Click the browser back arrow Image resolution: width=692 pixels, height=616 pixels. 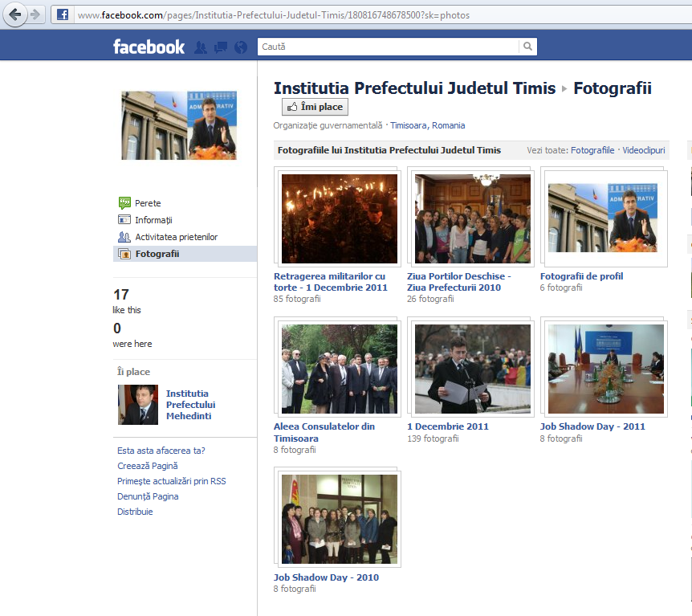[x=14, y=14]
